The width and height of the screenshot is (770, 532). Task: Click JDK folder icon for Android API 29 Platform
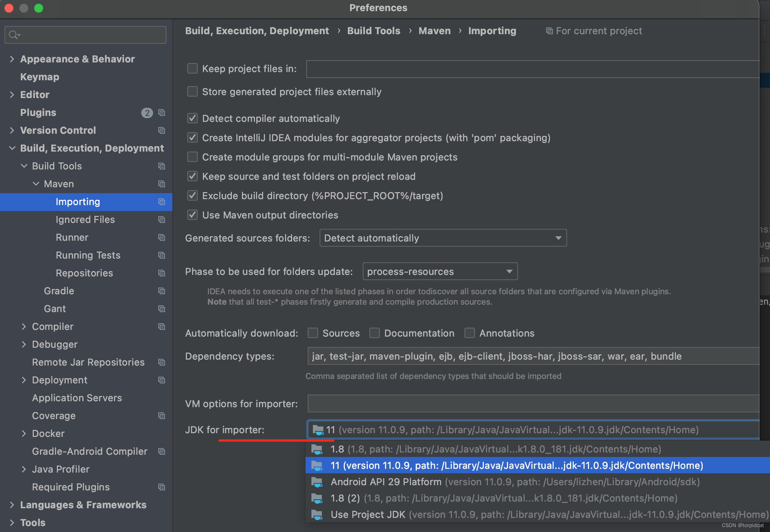(317, 482)
